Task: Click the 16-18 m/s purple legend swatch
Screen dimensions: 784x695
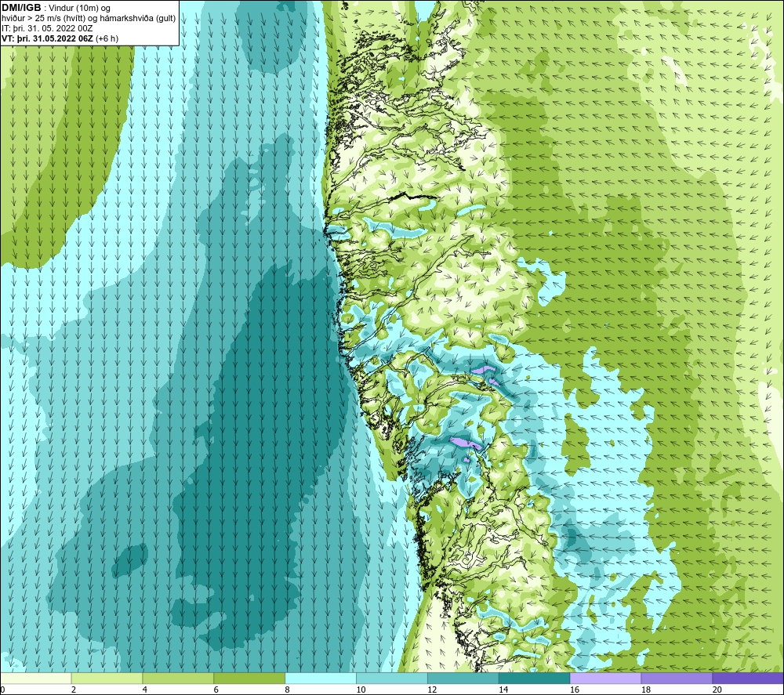Action: pyautogui.click(x=605, y=678)
